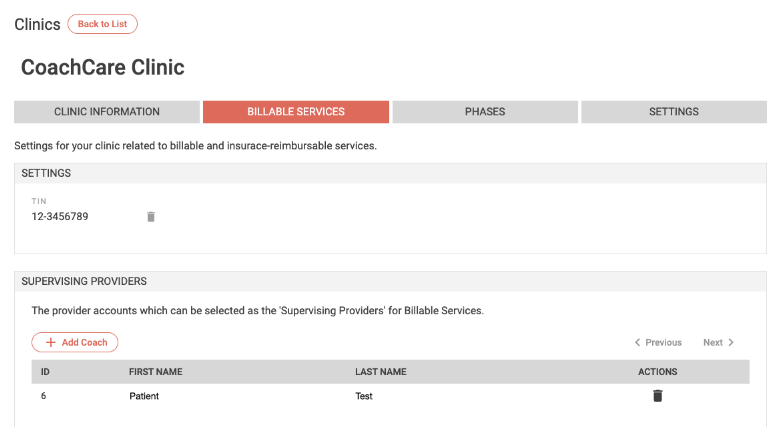Go to the Previous providers page
The image size is (780, 427).
pos(658,342)
